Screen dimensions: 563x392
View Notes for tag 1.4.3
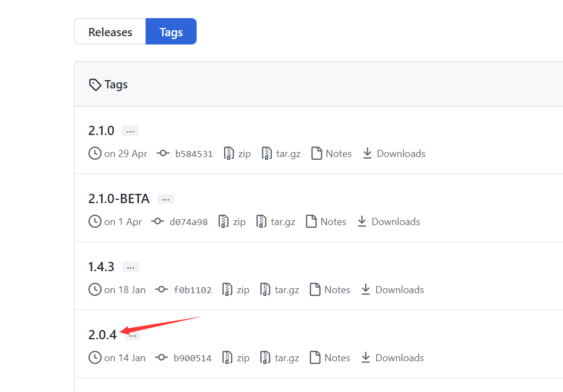click(x=337, y=290)
